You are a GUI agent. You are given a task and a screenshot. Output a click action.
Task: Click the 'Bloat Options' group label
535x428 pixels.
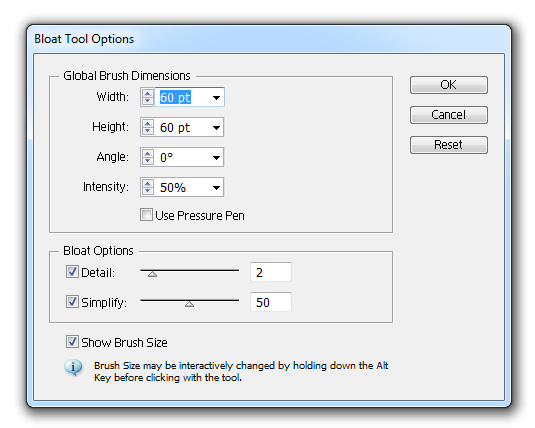coord(98,251)
